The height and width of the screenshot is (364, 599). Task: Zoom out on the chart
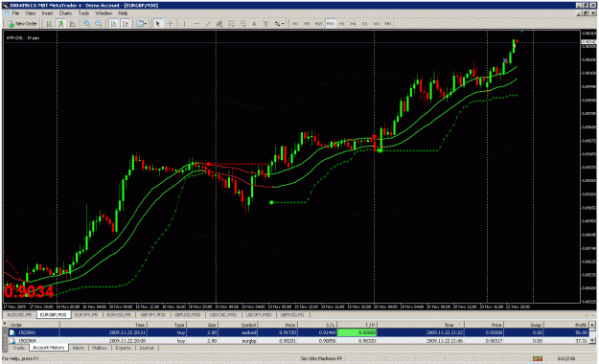click(99, 24)
